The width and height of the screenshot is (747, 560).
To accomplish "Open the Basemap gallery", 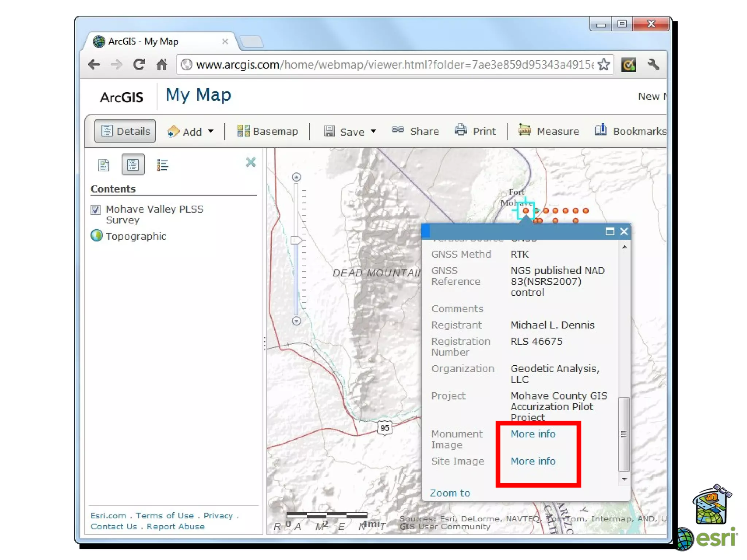I will tap(268, 131).
